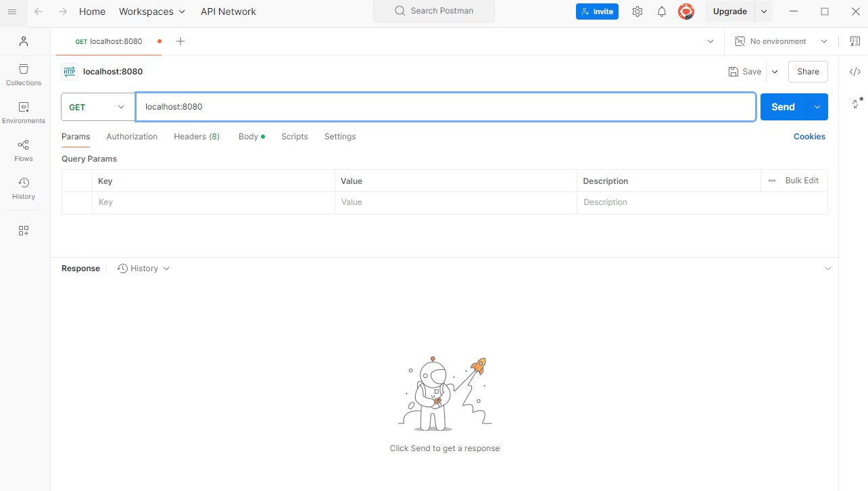Collapse the Response panel chevron
868x491 pixels.
click(828, 268)
